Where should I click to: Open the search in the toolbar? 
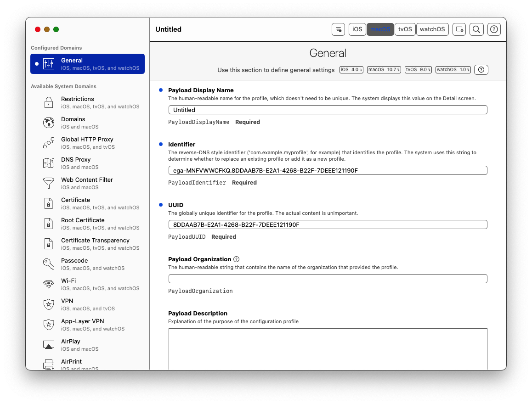(x=476, y=29)
